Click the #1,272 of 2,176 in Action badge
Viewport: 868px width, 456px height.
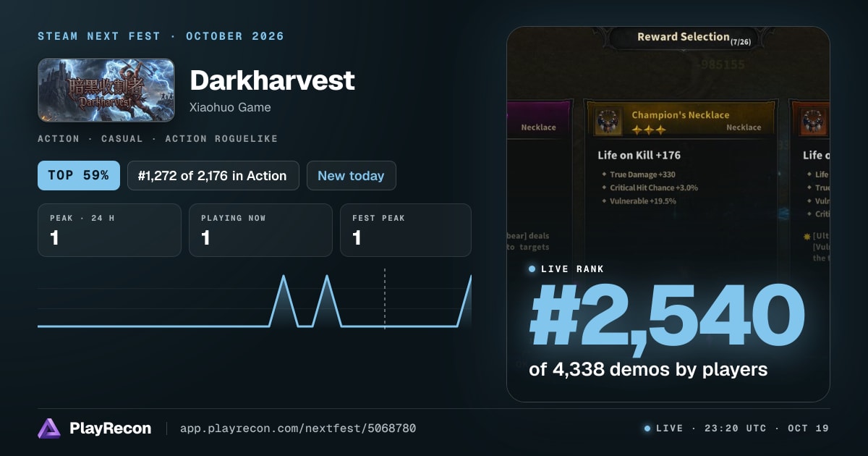pos(213,175)
